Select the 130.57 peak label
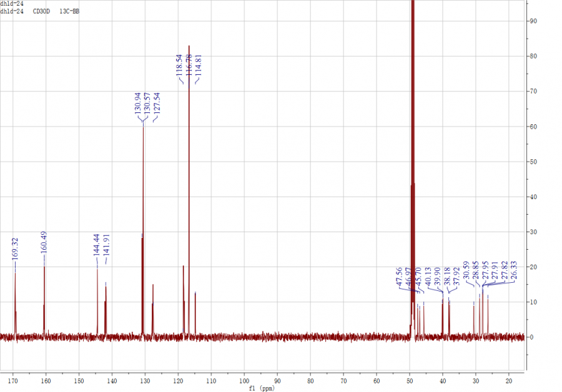The height and width of the screenshot is (392, 562). pyautogui.click(x=147, y=103)
